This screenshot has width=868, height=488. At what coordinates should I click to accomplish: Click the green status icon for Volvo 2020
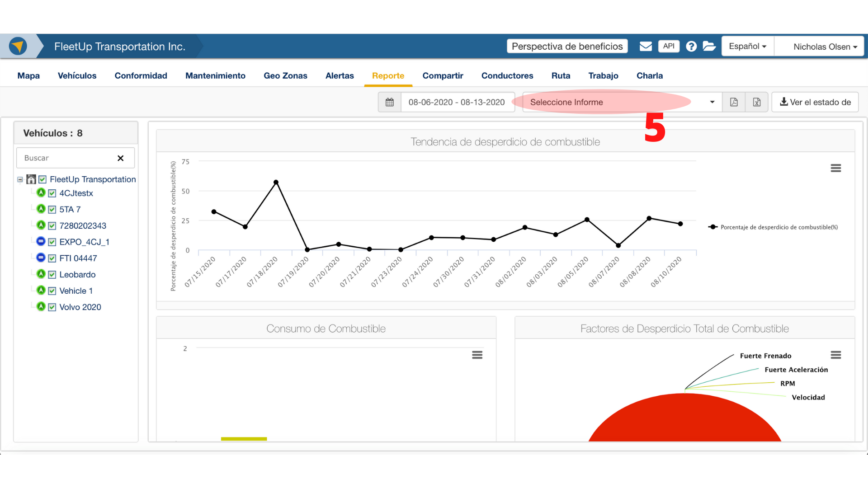coord(41,306)
